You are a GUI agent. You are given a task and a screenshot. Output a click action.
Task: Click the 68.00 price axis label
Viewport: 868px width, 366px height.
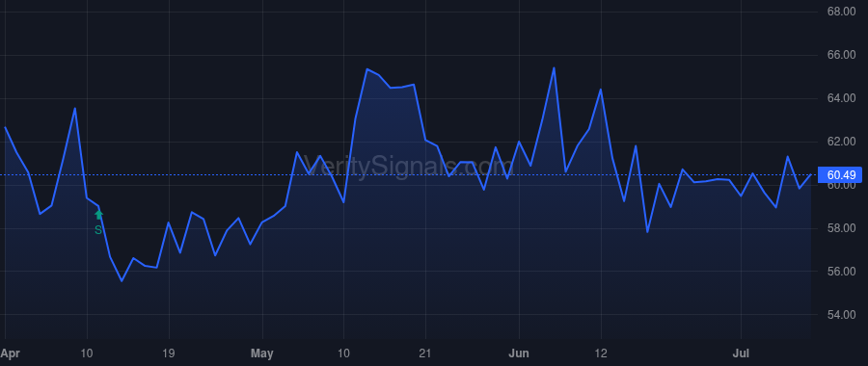click(841, 12)
